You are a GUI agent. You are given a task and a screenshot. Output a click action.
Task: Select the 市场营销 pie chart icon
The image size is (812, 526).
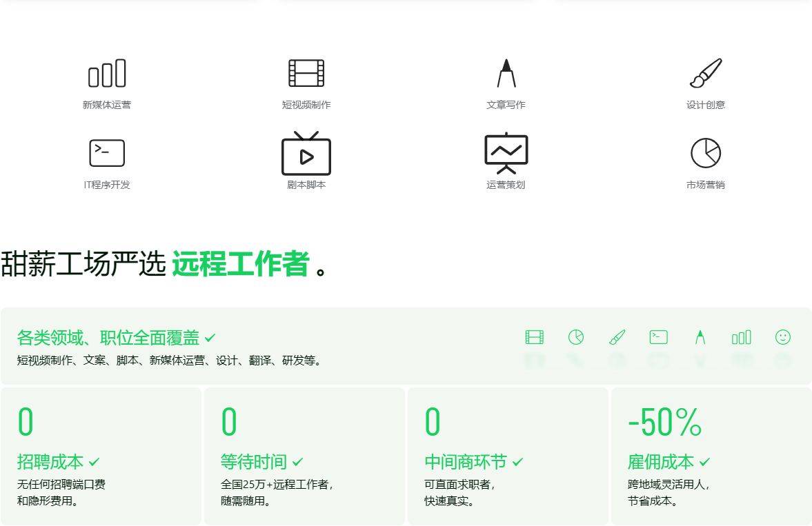(705, 153)
